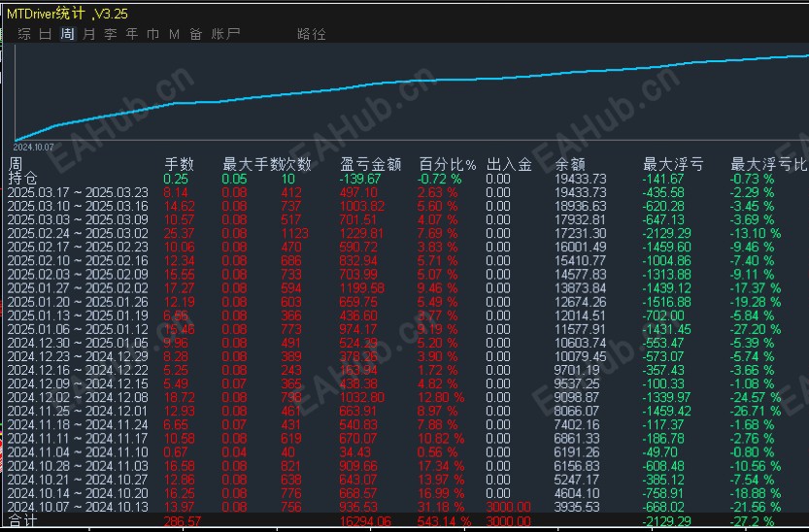
Task: Click the 持仓 row label
Action: (22, 179)
